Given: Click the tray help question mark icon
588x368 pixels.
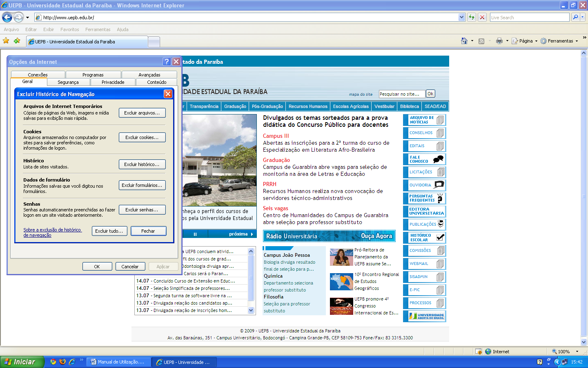Looking at the screenshot, I should 539,362.
